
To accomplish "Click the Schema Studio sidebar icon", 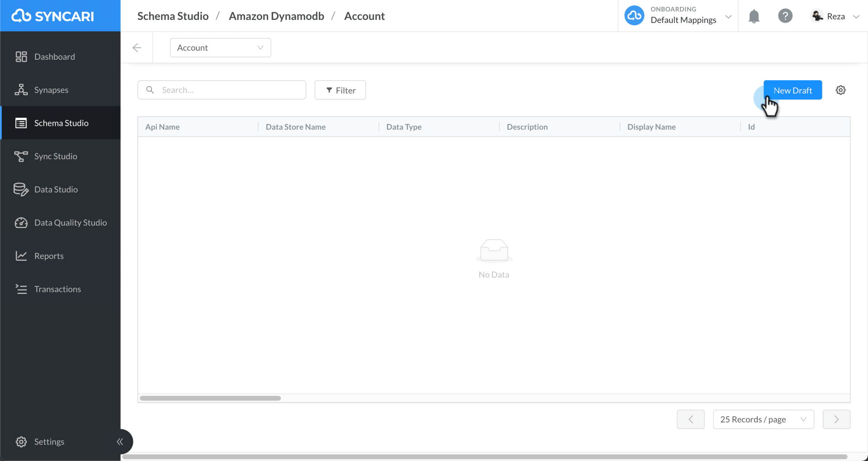I will coord(21,123).
